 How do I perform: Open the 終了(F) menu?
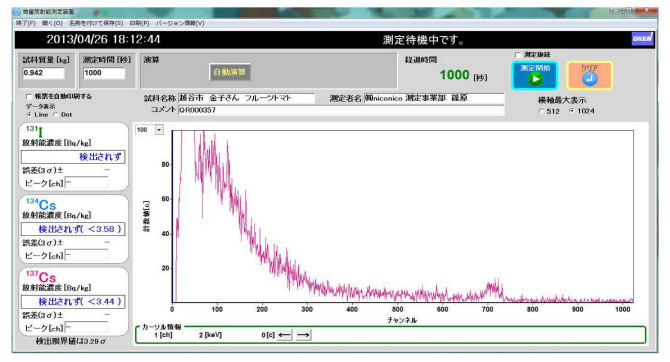tap(26, 23)
